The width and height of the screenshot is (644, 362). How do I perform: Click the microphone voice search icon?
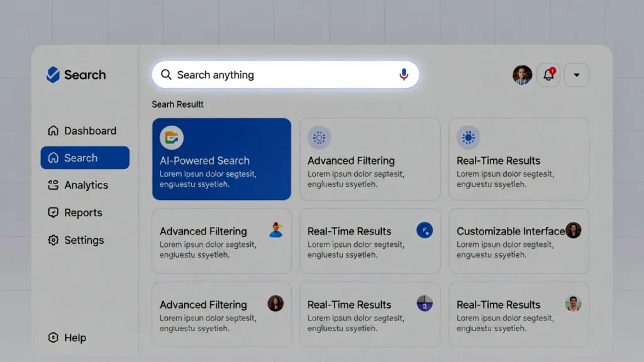(404, 75)
